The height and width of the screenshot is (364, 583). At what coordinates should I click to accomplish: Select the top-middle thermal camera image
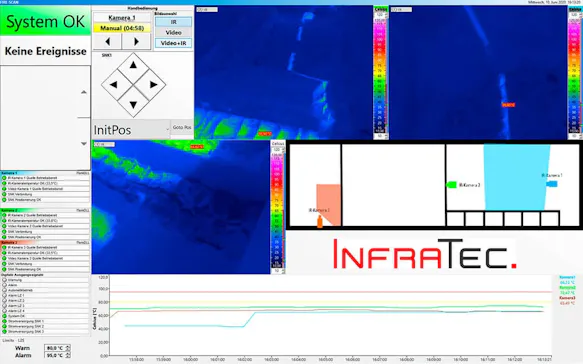point(284,73)
